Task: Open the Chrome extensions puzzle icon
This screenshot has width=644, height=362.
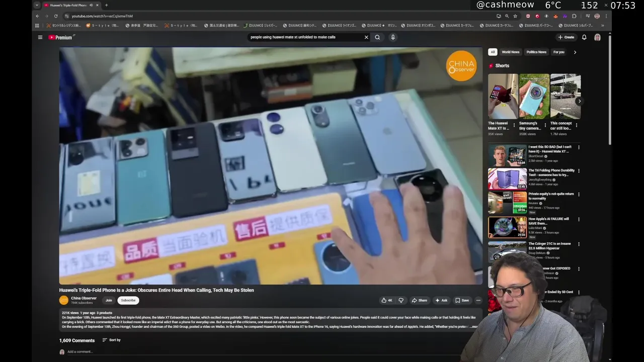Action: tap(574, 16)
